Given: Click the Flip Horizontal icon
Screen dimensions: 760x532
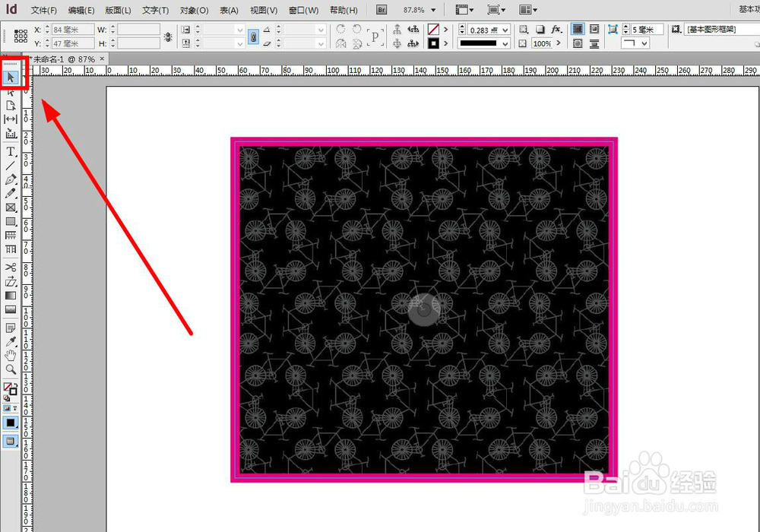Looking at the screenshot, I should click(x=341, y=43).
